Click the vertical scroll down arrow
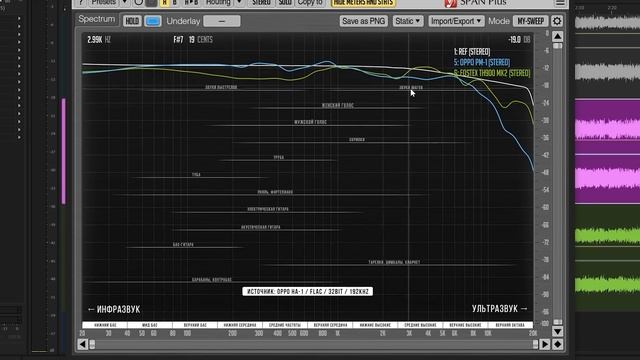Screen dimensions: 640x360 point(558,331)
